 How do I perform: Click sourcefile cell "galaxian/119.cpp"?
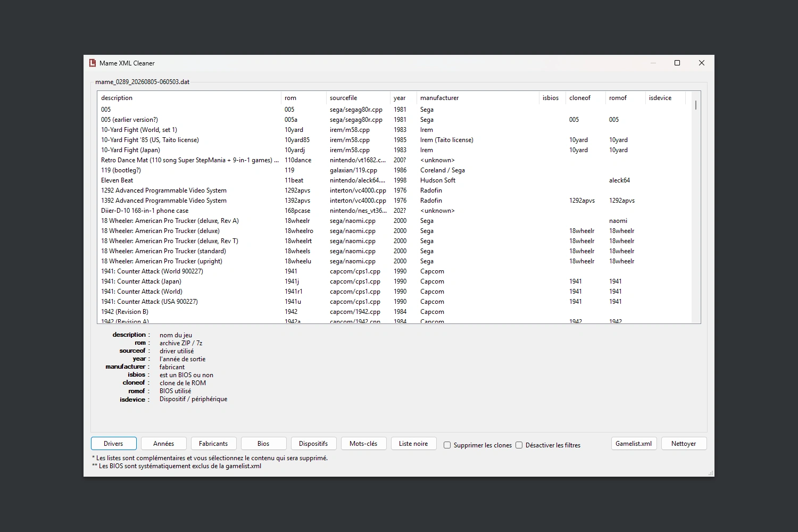pos(353,170)
